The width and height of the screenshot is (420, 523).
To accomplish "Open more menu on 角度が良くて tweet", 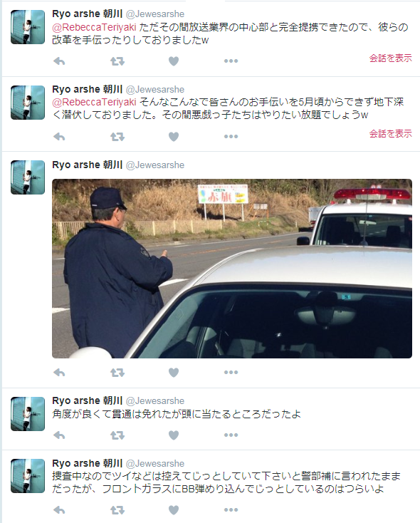I will (x=231, y=435).
